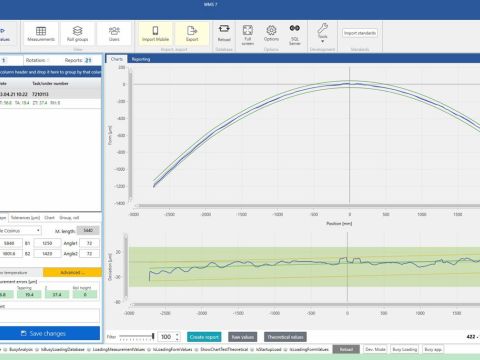Image resolution: width=480 pixels, height=360 pixels.
Task: Open Options gear icon
Action: tap(271, 33)
